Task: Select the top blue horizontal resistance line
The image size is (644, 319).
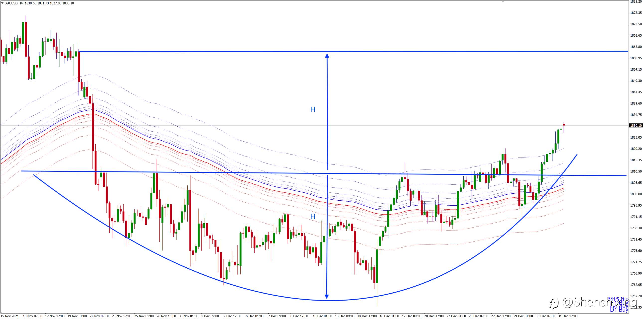Action: tap(354, 51)
